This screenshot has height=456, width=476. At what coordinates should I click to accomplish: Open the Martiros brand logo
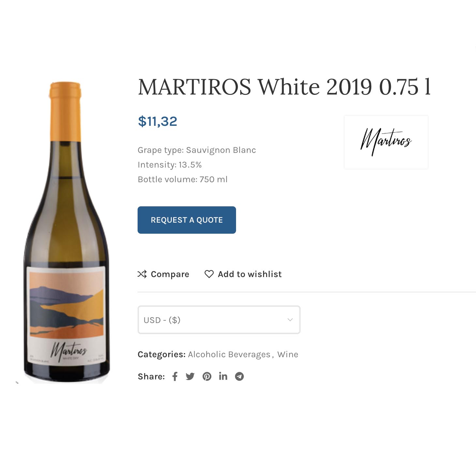(386, 142)
